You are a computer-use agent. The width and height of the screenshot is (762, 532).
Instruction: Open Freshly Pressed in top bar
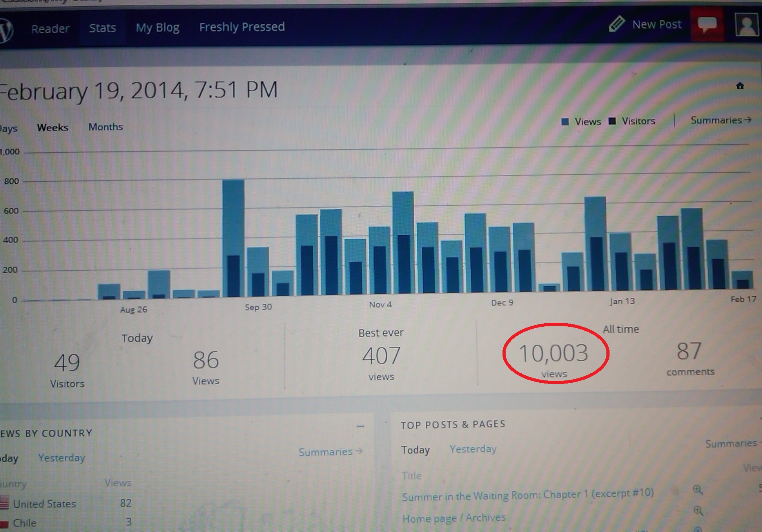pos(242,27)
